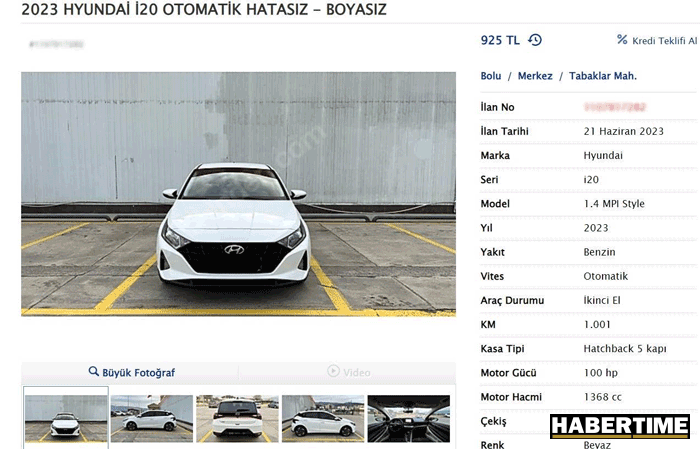Click the Kredi Teklifi Al link
Screen dimensions: 700x449
point(664,41)
